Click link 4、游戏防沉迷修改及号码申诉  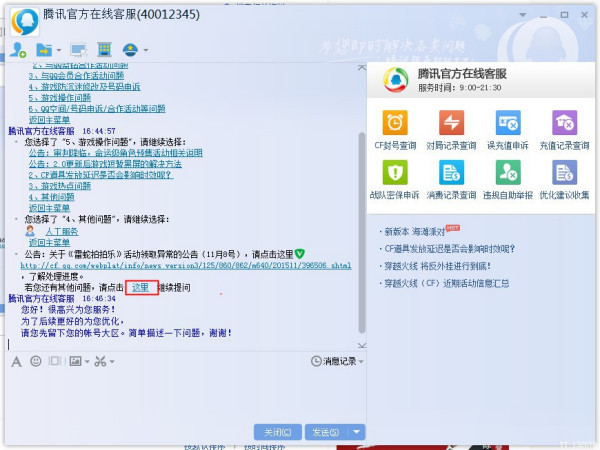[x=85, y=86]
